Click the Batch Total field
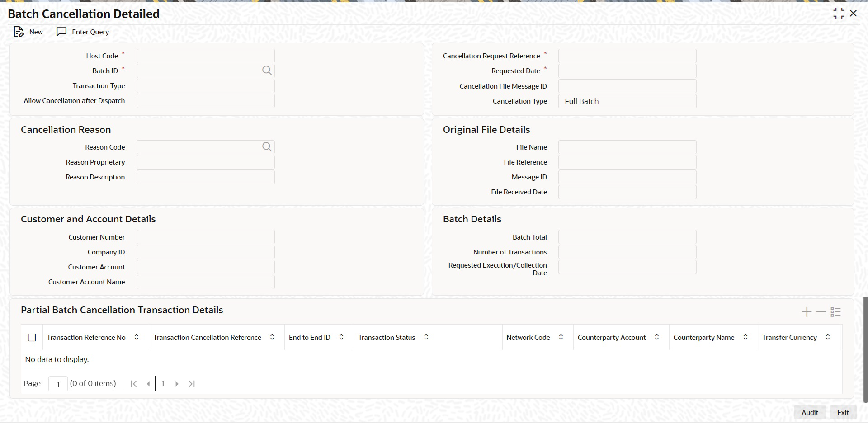The height and width of the screenshot is (424, 868). pyautogui.click(x=627, y=237)
